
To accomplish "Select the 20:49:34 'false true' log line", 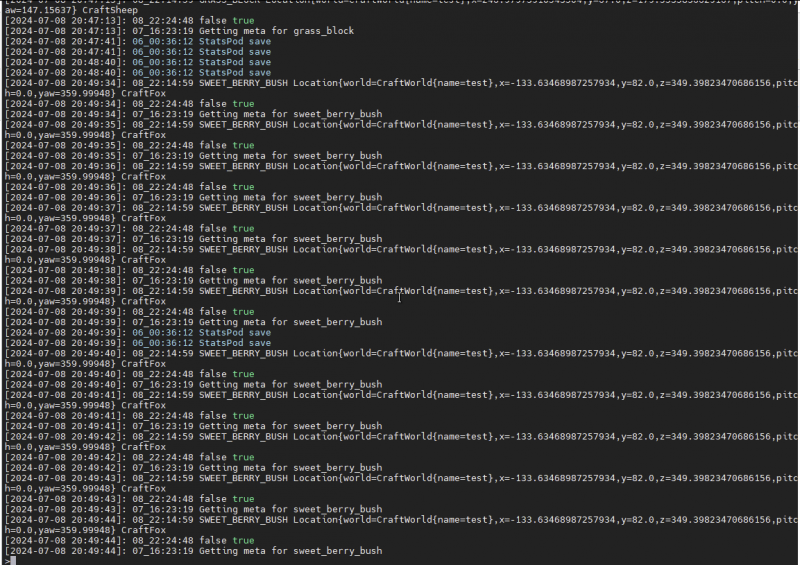I will coord(130,104).
